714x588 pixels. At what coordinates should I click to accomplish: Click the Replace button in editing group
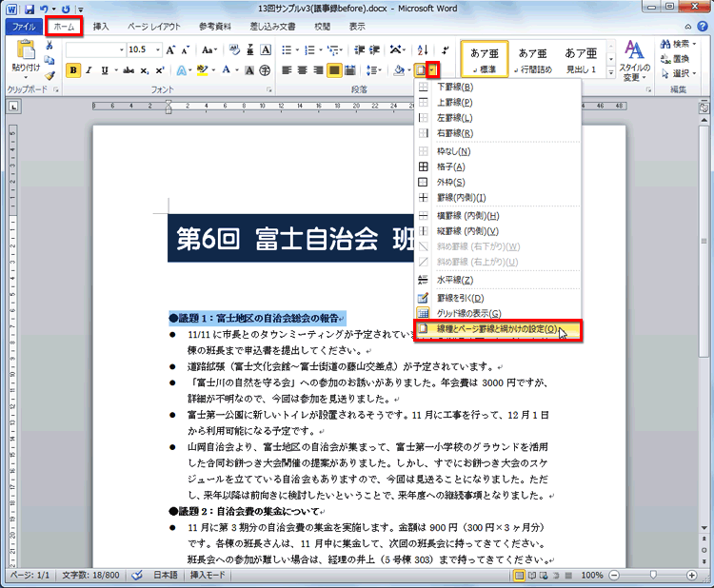(x=675, y=59)
